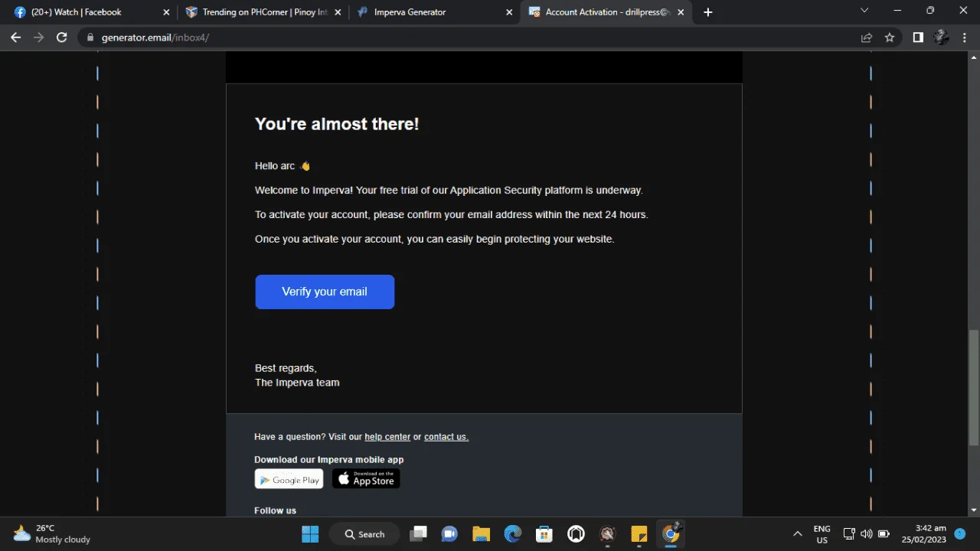Viewport: 980px width, 551px height.
Task: Click the "Welcome to Imperva!" sentence
Action: click(449, 191)
